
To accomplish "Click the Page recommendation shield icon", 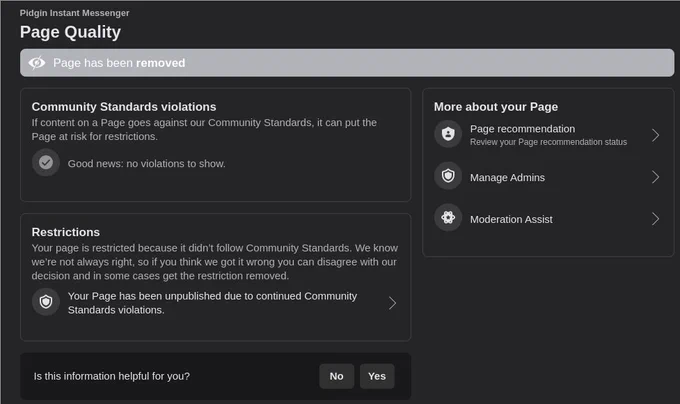I will click(x=448, y=134).
